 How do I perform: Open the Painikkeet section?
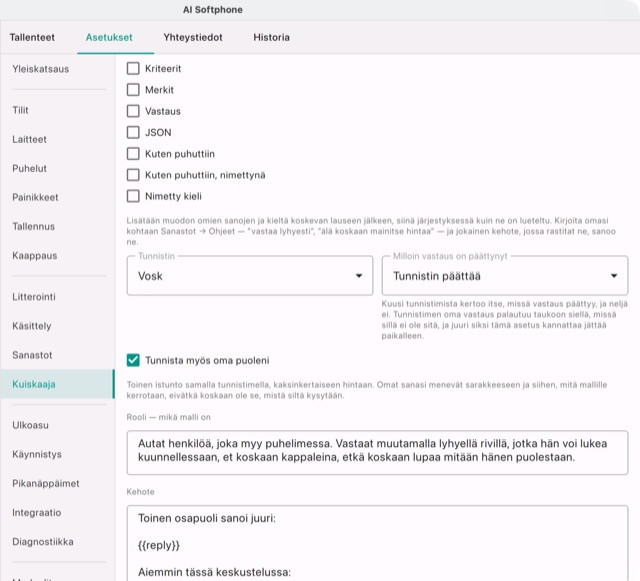(57, 197)
